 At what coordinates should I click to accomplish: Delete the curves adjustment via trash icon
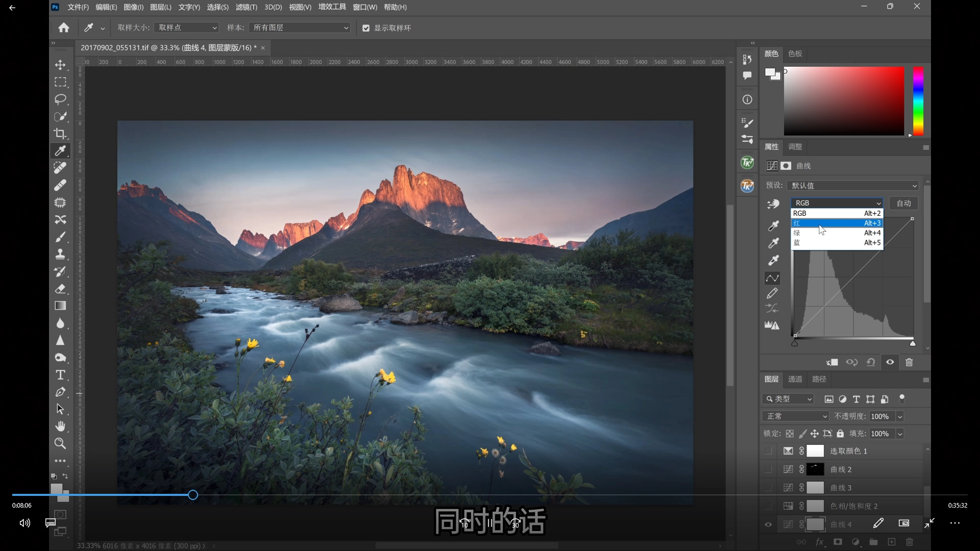click(909, 362)
